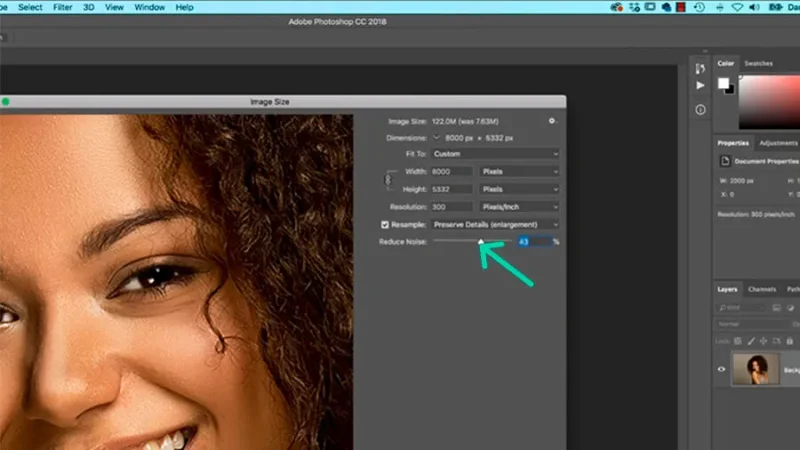Image resolution: width=800 pixels, height=450 pixels.
Task: Open Time Machine menu bar icon
Action: [x=699, y=7]
